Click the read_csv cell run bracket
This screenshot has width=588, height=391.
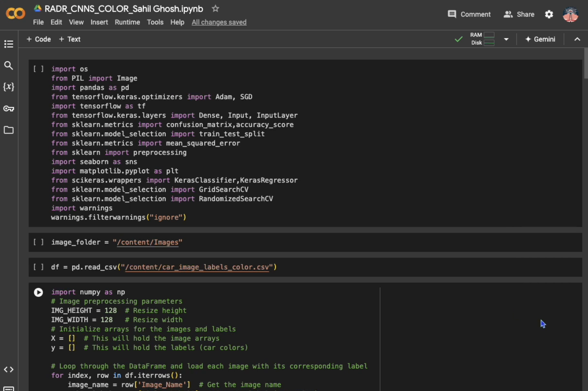39,267
